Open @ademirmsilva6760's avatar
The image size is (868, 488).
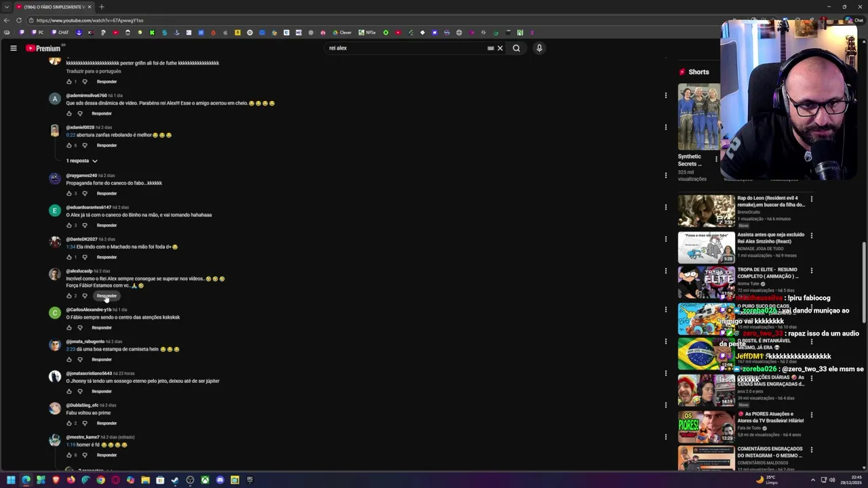click(x=55, y=99)
